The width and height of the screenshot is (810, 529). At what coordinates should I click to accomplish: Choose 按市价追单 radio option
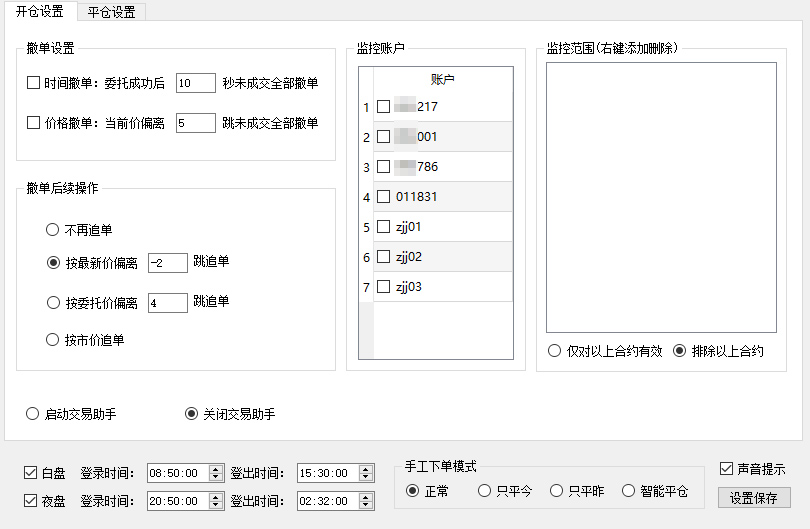[x=53, y=340]
